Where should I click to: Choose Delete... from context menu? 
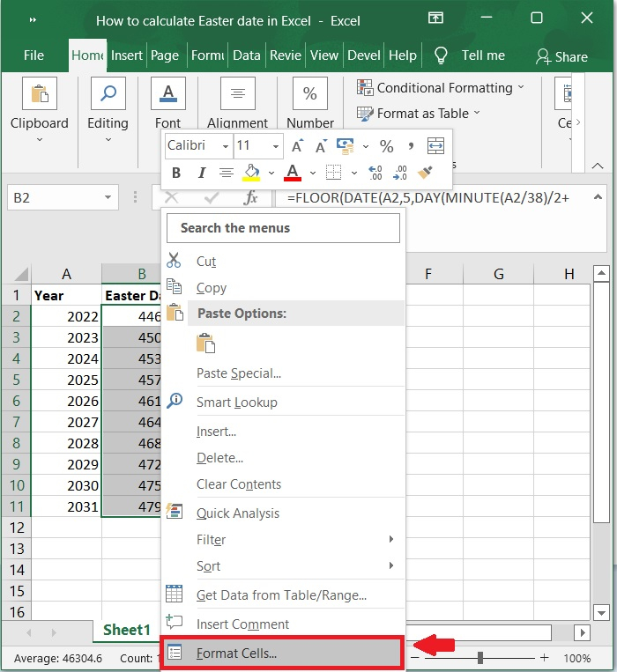pos(284,458)
